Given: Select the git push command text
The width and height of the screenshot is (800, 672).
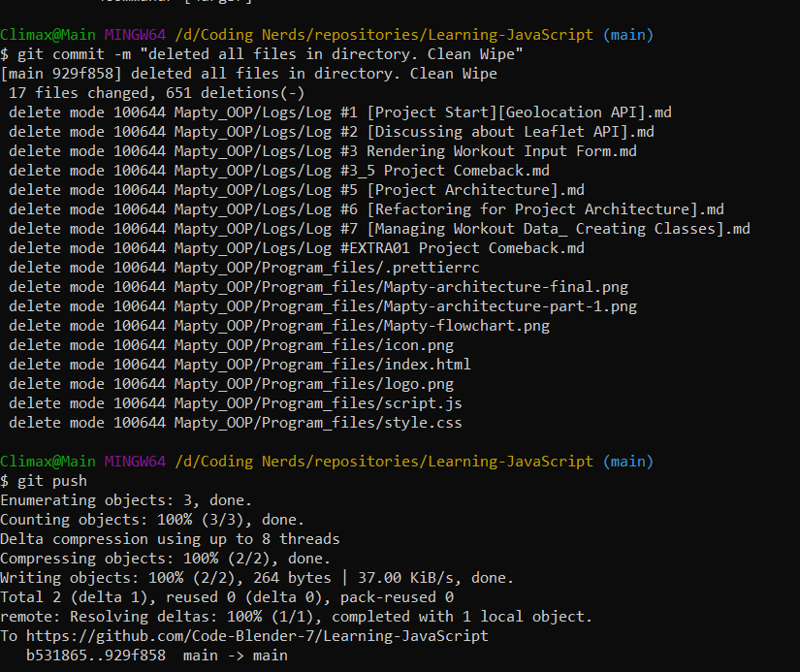Looking at the screenshot, I should coord(53,480).
